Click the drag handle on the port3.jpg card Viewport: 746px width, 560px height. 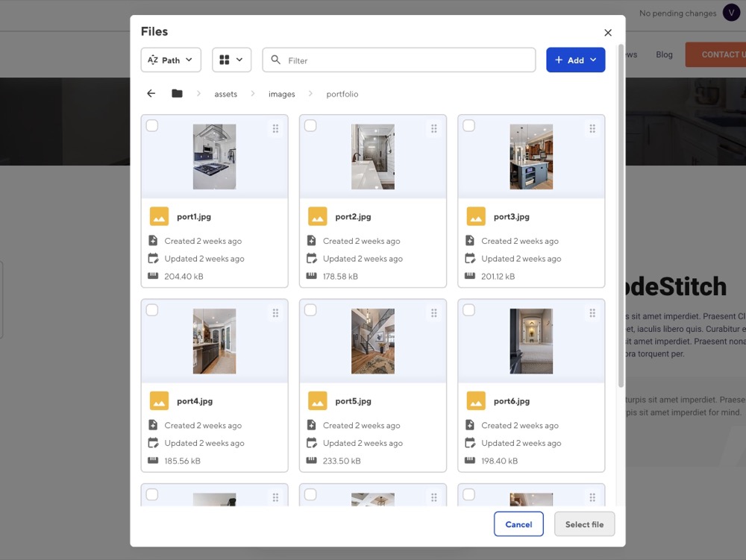pyautogui.click(x=592, y=128)
